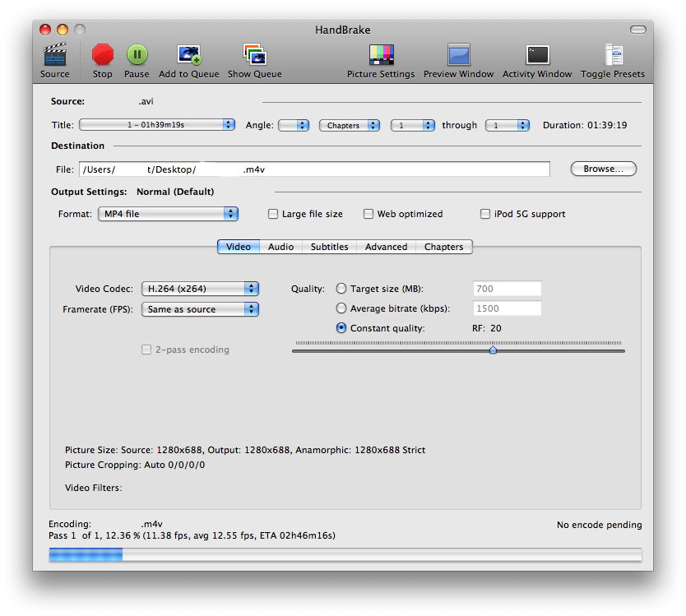Open the Video Codec dropdown
The height and width of the screenshot is (616, 686).
click(x=200, y=289)
